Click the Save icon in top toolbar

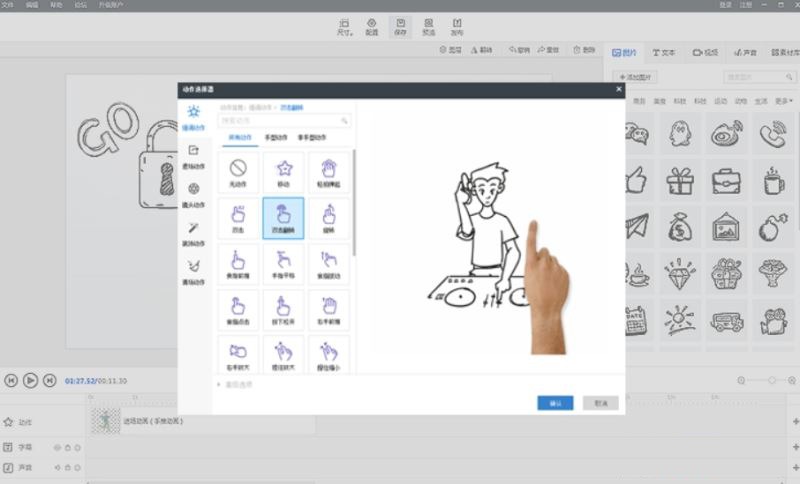(x=401, y=27)
